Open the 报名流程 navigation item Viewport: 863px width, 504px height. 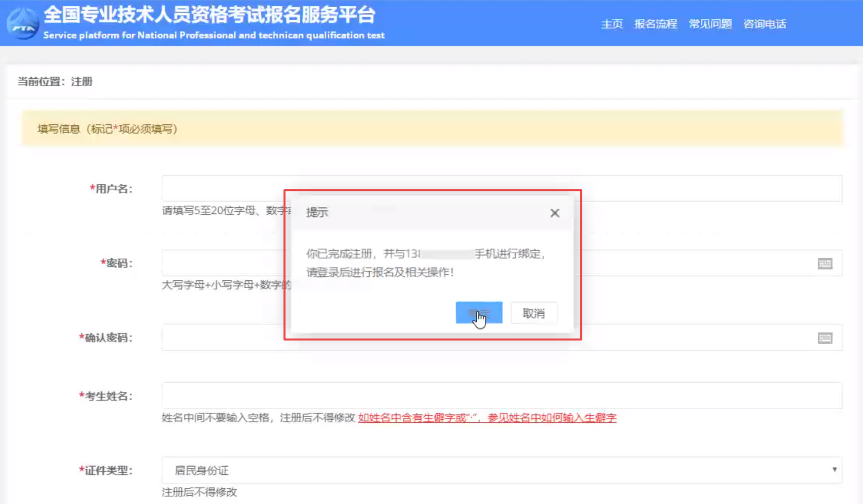[656, 24]
